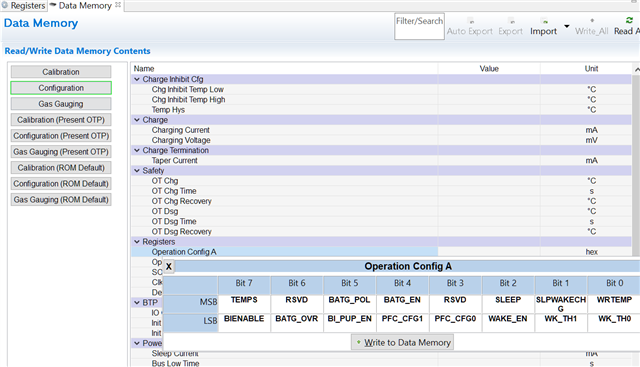Image resolution: width=640 pixels, height=367 pixels.
Task: Open Gas Gauging (ROM Default)
Action: point(61,199)
